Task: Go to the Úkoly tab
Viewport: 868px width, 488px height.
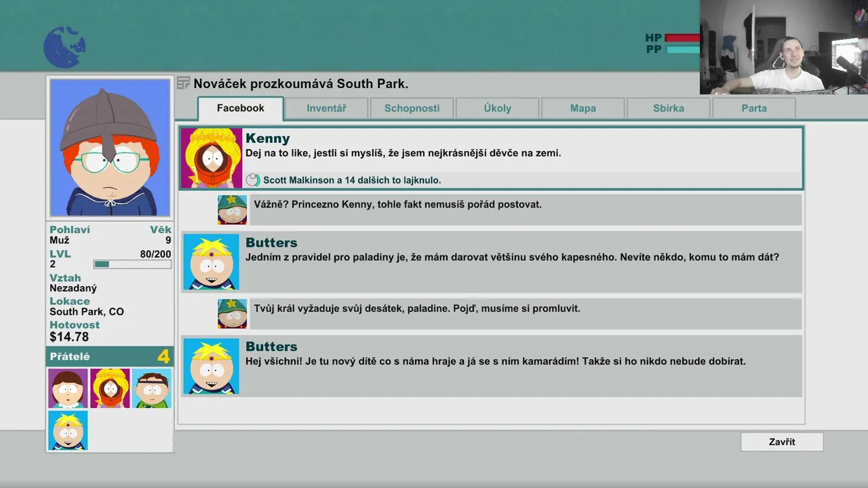Action: coord(497,108)
